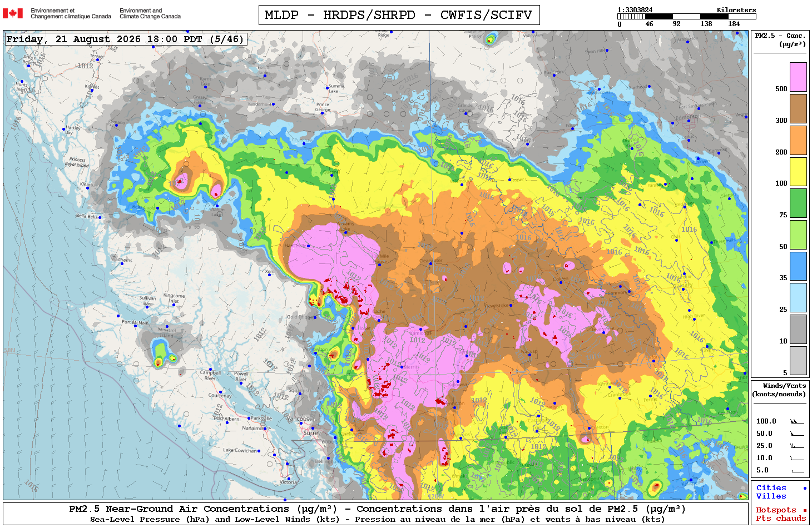This screenshot has height=528, width=812.
Task: Click the PM2.5 Near-Ground Air Concentrations caption
Action: pyautogui.click(x=377, y=509)
